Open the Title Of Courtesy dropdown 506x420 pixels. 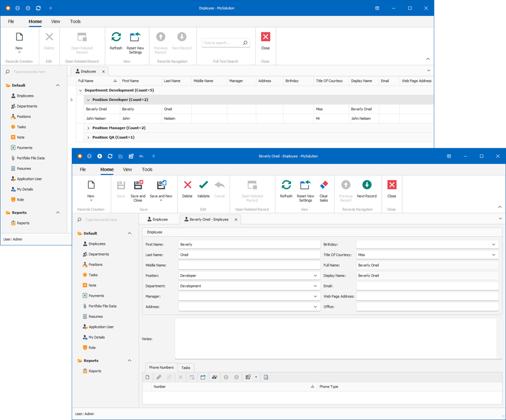[493, 255]
